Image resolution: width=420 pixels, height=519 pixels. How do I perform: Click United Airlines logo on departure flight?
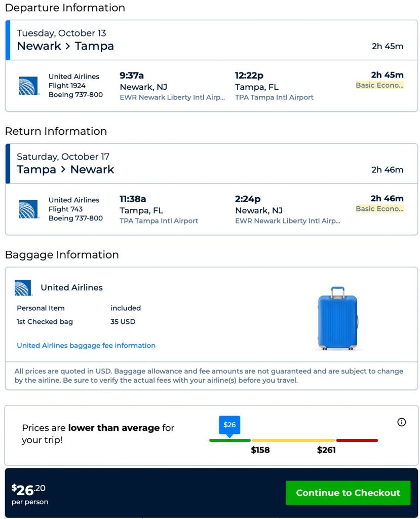(x=29, y=86)
